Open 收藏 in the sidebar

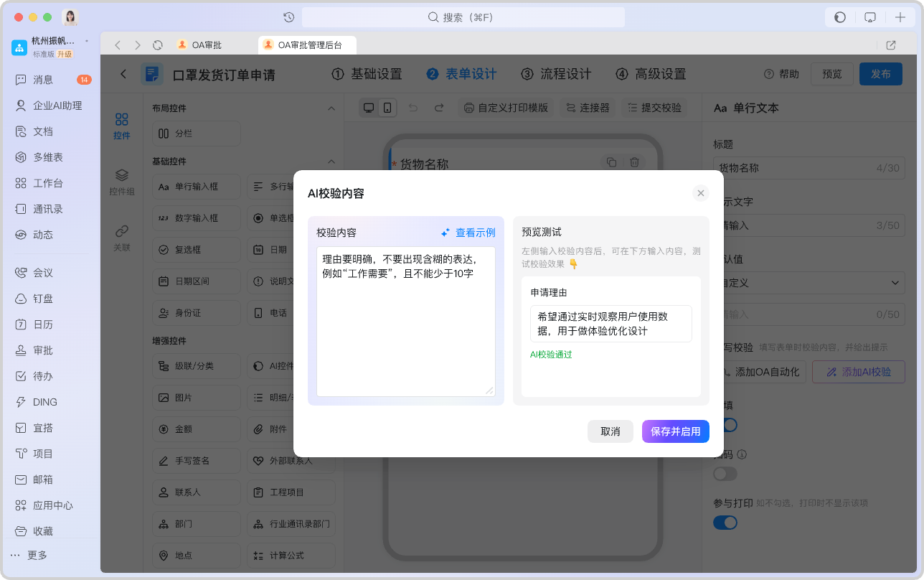coord(50,531)
